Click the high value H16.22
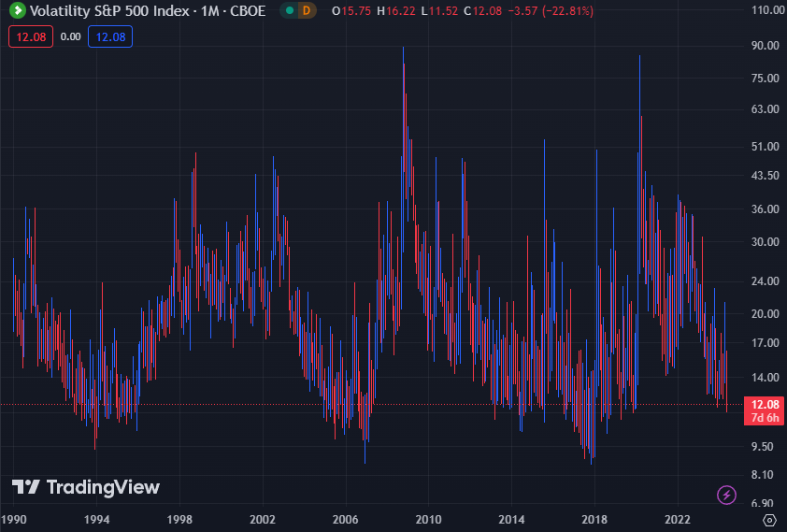The image size is (787, 532). (396, 11)
